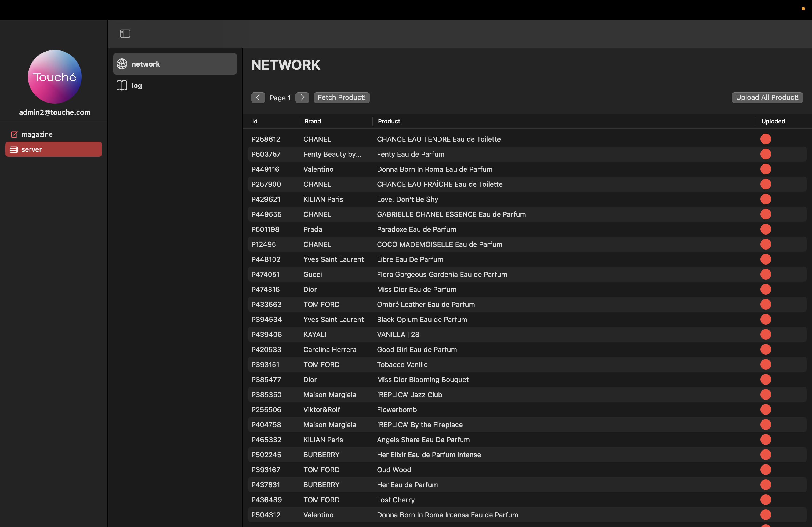Screen dimensions: 812x527
Task: Select the magazine menu item
Action: click(37, 134)
